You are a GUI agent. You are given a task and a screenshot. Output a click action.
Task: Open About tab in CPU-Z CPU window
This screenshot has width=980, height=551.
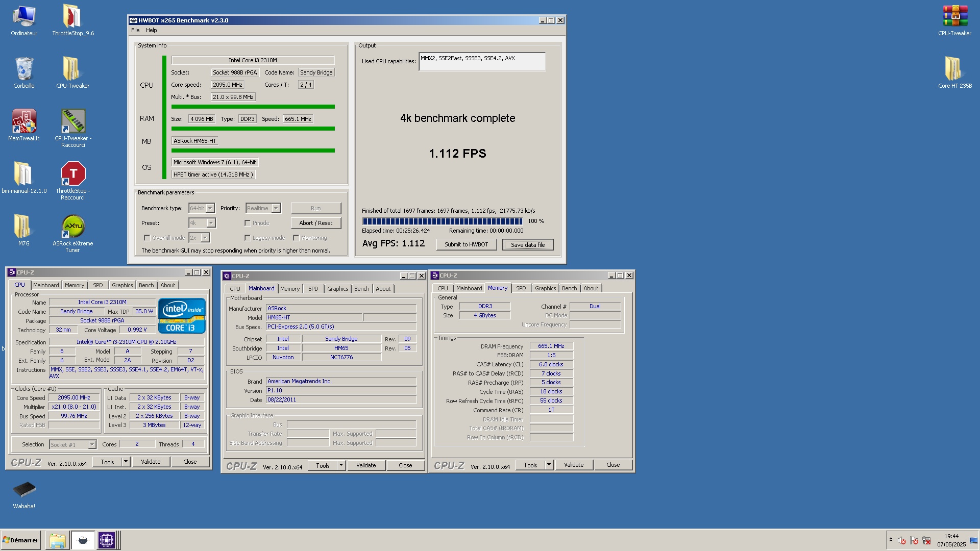pos(167,285)
